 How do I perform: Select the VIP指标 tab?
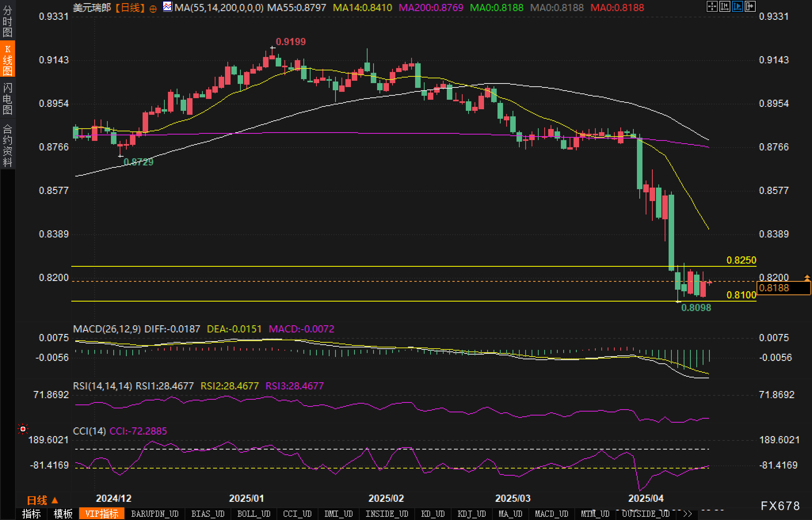tap(102, 514)
